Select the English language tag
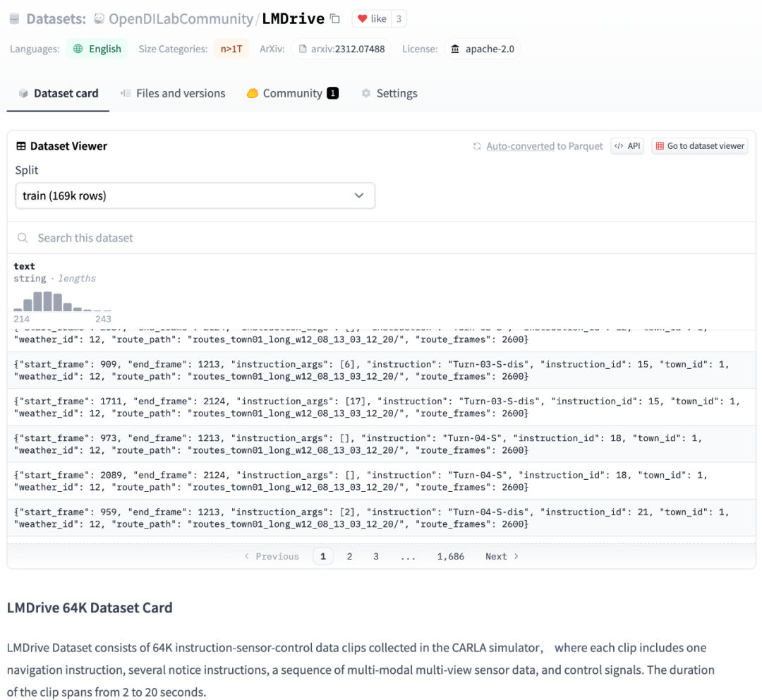 tap(97, 49)
